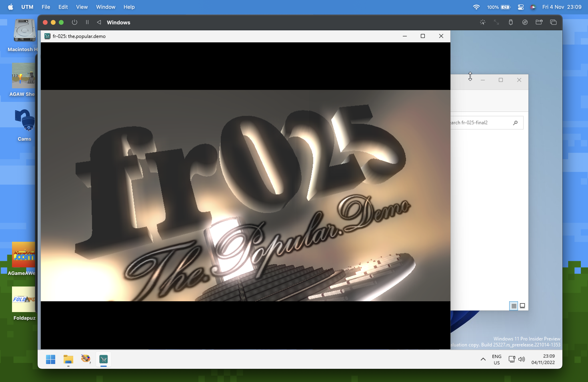Shut down the VM with power icon

click(74, 22)
